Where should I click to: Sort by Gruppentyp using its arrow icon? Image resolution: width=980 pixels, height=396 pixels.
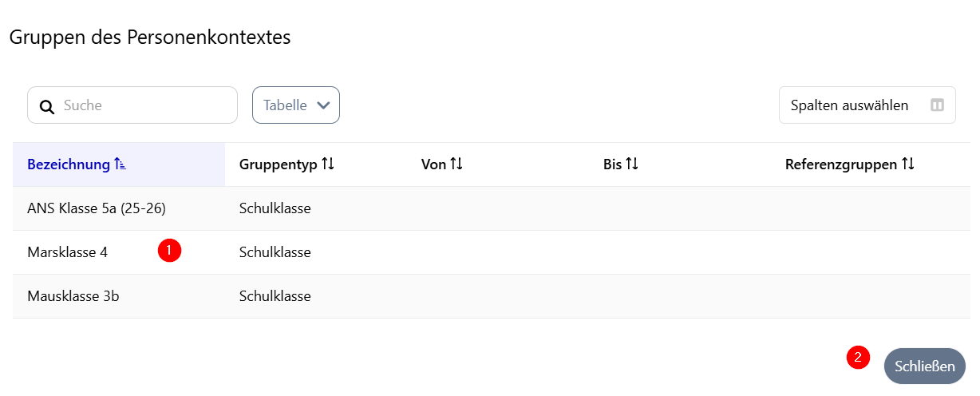click(x=328, y=164)
